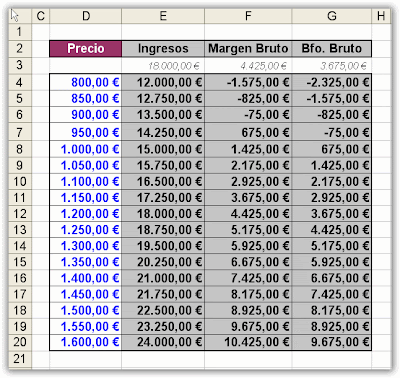Select Ingresos cell 22.500,00 €
The width and height of the screenshot is (400, 378).
pyautogui.click(x=163, y=310)
